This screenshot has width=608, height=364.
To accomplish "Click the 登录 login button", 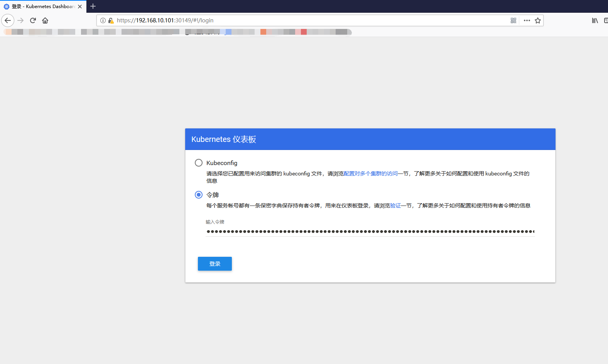I will (x=215, y=264).
